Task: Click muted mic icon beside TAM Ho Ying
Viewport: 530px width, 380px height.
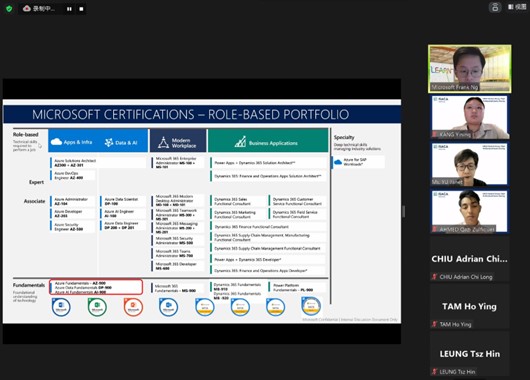Action: (434, 324)
